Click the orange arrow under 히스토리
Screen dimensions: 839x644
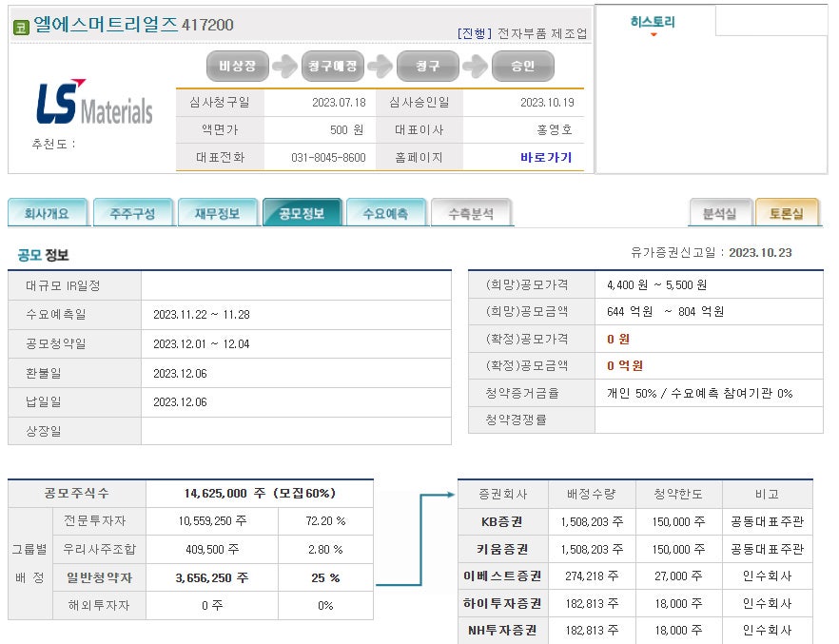[x=654, y=35]
